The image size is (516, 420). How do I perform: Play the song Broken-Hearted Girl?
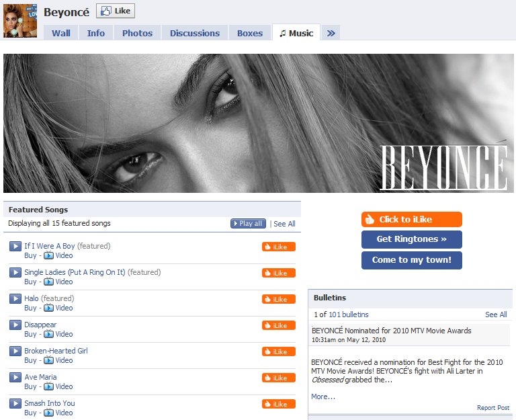tap(15, 351)
